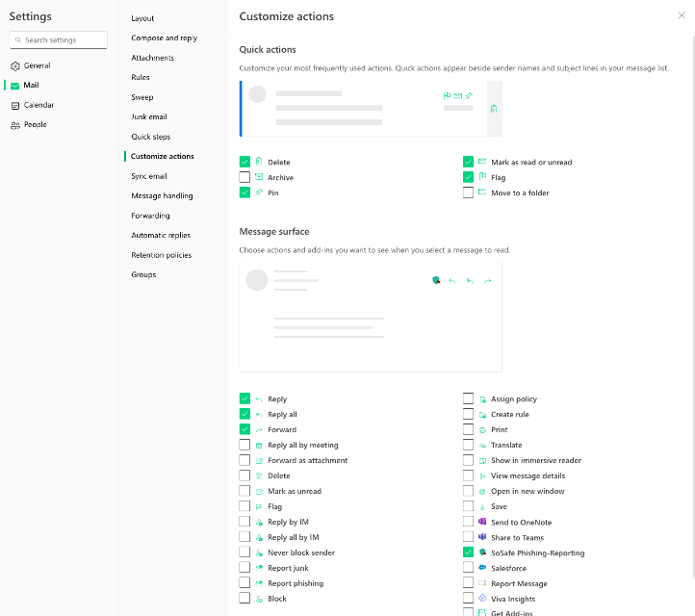Image resolution: width=695 pixels, height=616 pixels.
Task: Go to Automatic replies settings
Action: [x=161, y=235]
